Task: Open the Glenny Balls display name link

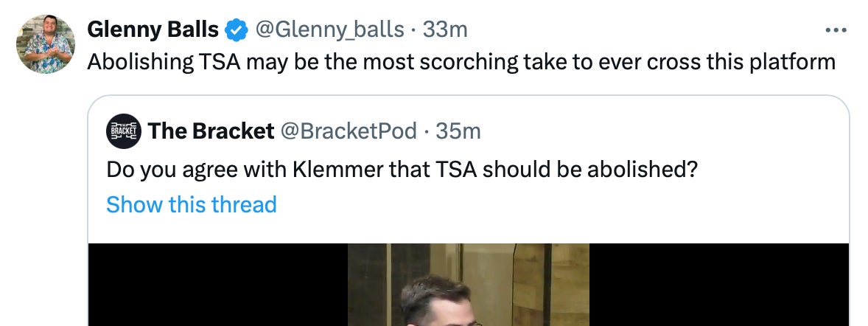Action: tap(153, 30)
